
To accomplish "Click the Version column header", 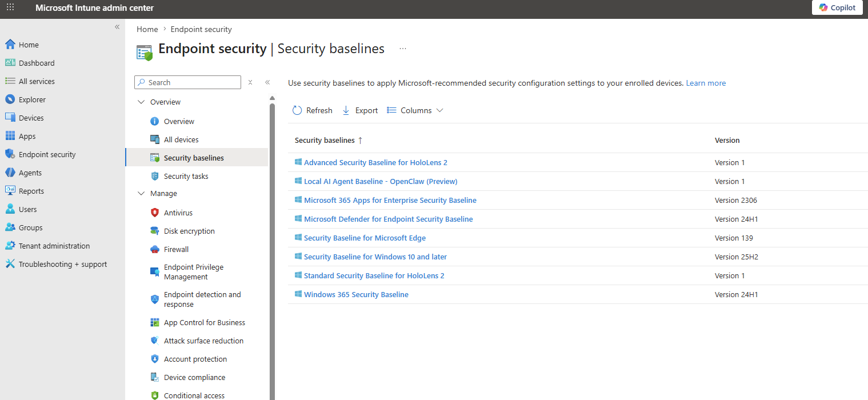I will click(x=727, y=140).
